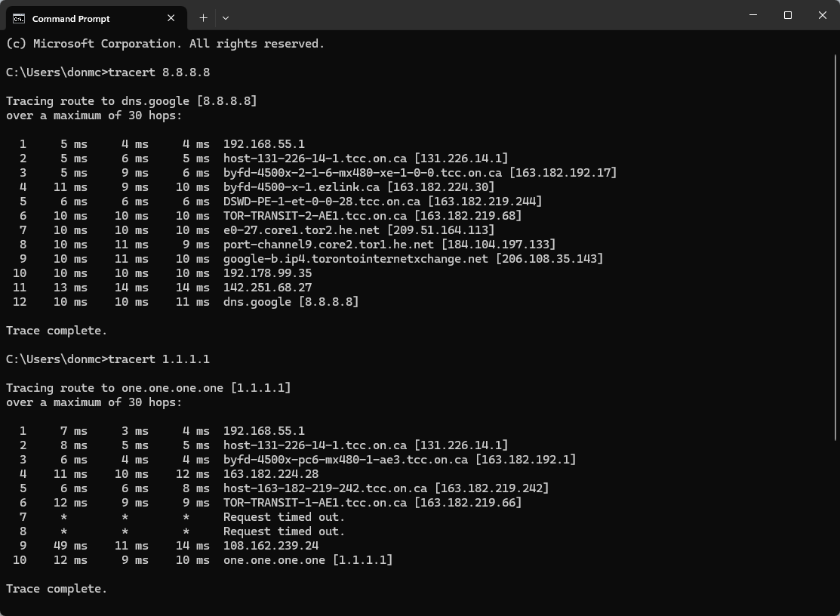Click the Microsoft Corporation copyright line
Screen dimensions: 840x616
click(x=165, y=44)
